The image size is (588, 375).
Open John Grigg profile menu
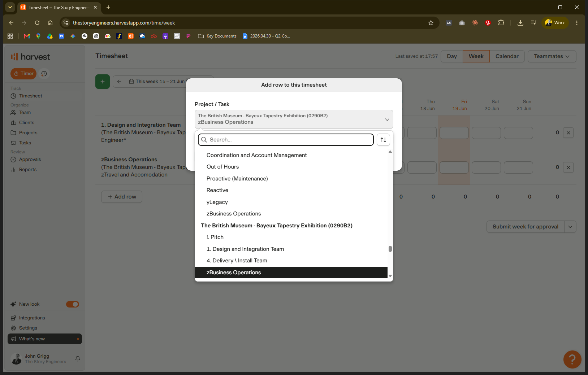(39, 359)
